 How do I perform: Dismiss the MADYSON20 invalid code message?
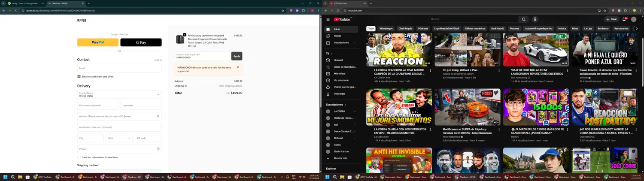click(x=238, y=67)
